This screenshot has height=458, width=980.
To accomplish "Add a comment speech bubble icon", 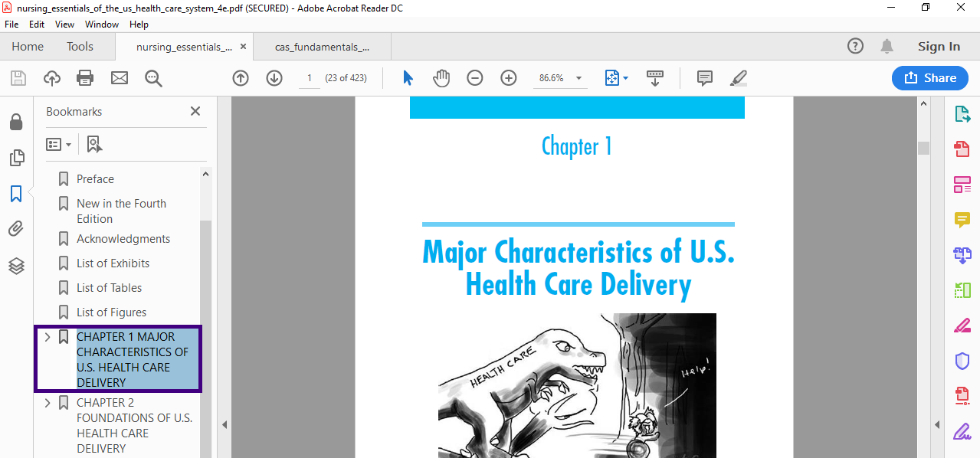I will (x=705, y=78).
